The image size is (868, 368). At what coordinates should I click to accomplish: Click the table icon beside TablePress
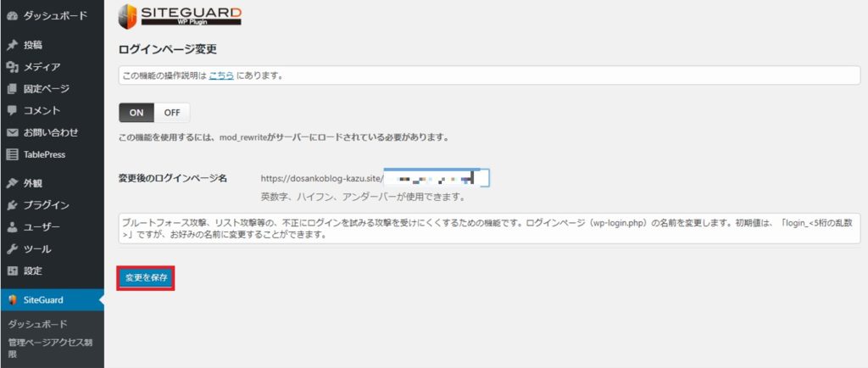(12, 154)
